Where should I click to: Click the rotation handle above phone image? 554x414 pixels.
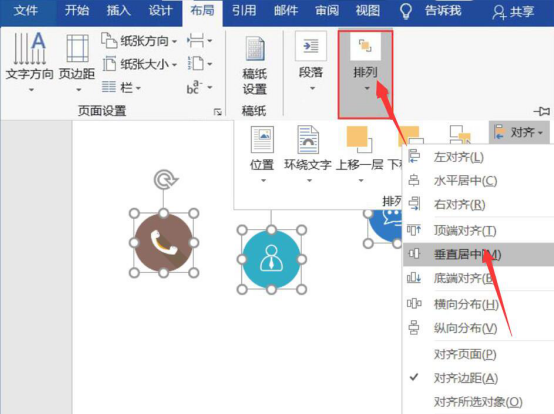click(x=165, y=179)
